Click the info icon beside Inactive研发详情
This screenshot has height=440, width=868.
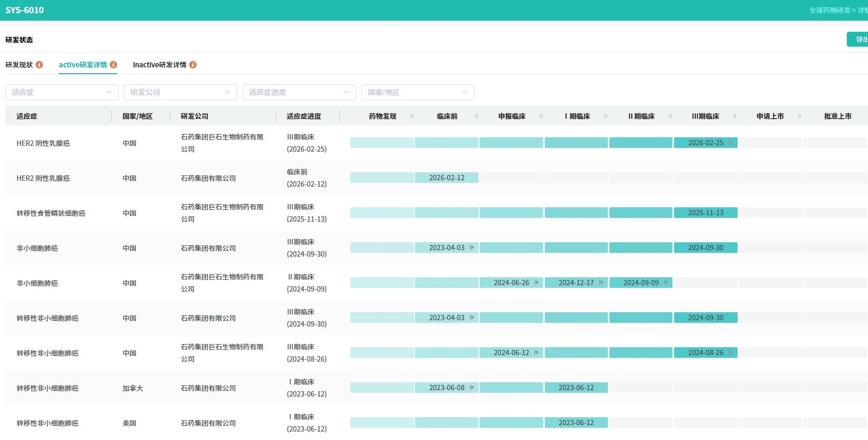[193, 65]
